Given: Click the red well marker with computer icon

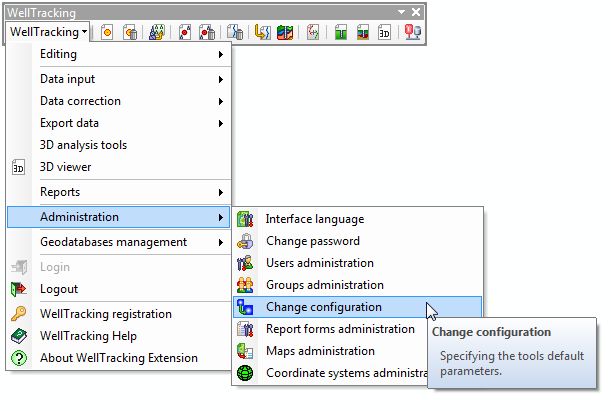Looking at the screenshot, I should 413,32.
